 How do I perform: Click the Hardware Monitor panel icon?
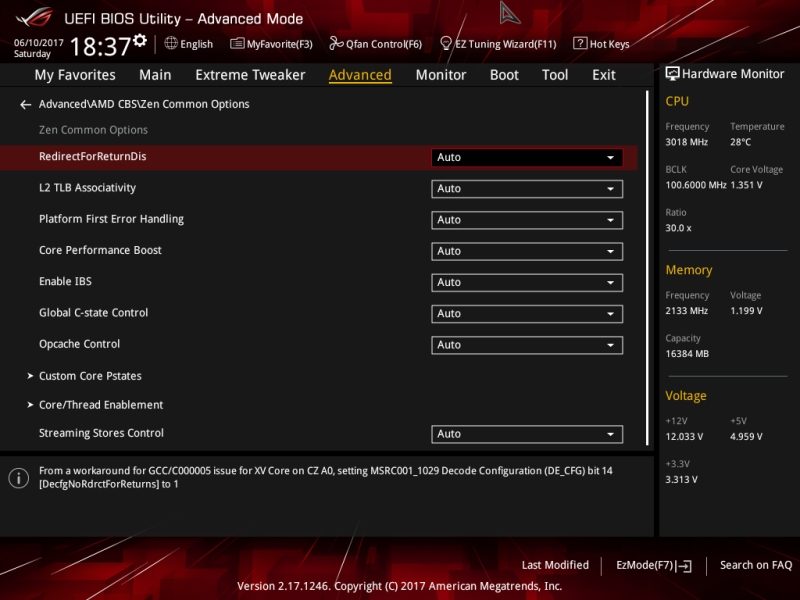(672, 74)
